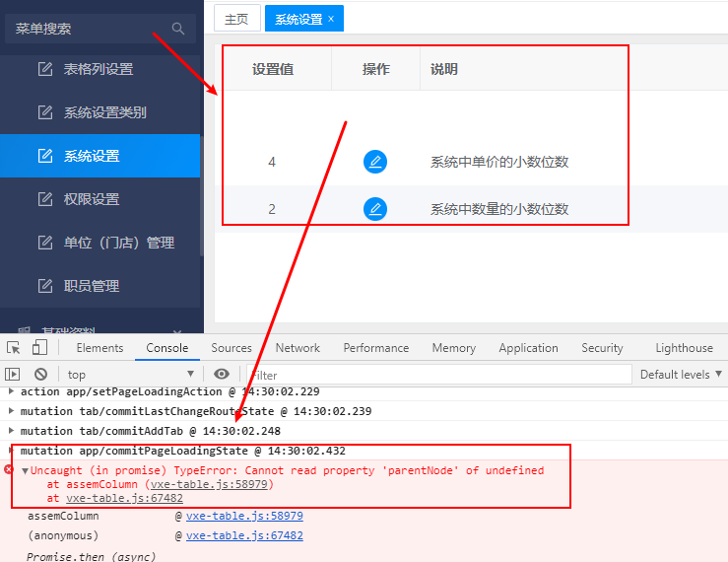Click the 职员管理 edit icon
The image size is (728, 562).
pos(45,285)
